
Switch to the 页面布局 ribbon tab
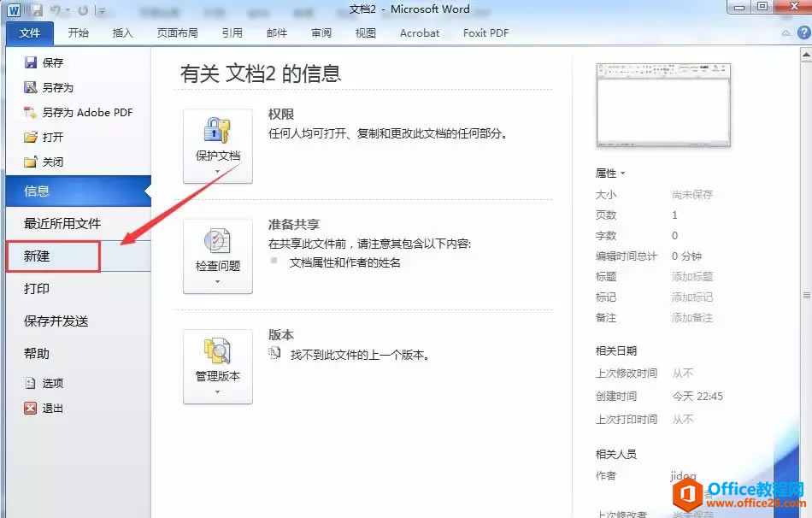click(x=177, y=33)
